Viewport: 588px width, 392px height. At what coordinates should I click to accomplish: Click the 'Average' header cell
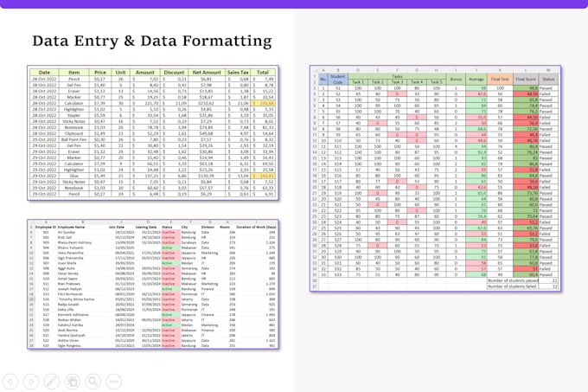[476, 79]
